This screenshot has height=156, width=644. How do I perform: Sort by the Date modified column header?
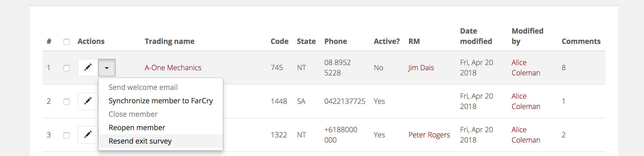[x=476, y=36]
